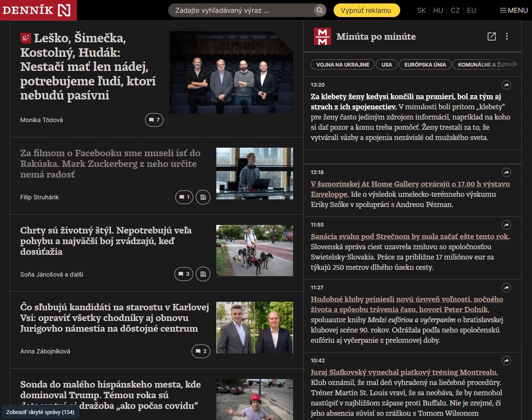Click Minúta po minúte heading

click(x=376, y=37)
